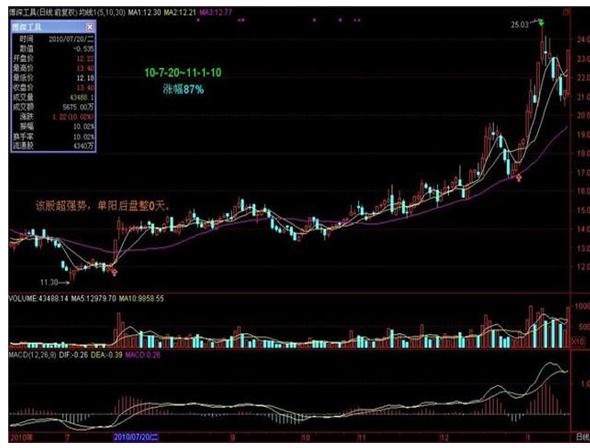The width and height of the screenshot is (590, 448).
Task: Click the purple MACD:0.26 value label
Action: (143, 355)
